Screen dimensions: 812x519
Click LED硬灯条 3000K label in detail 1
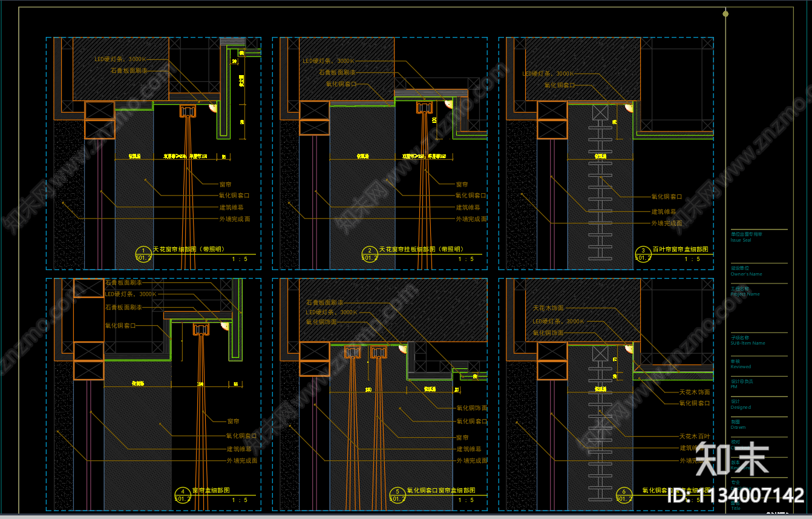tap(120, 59)
